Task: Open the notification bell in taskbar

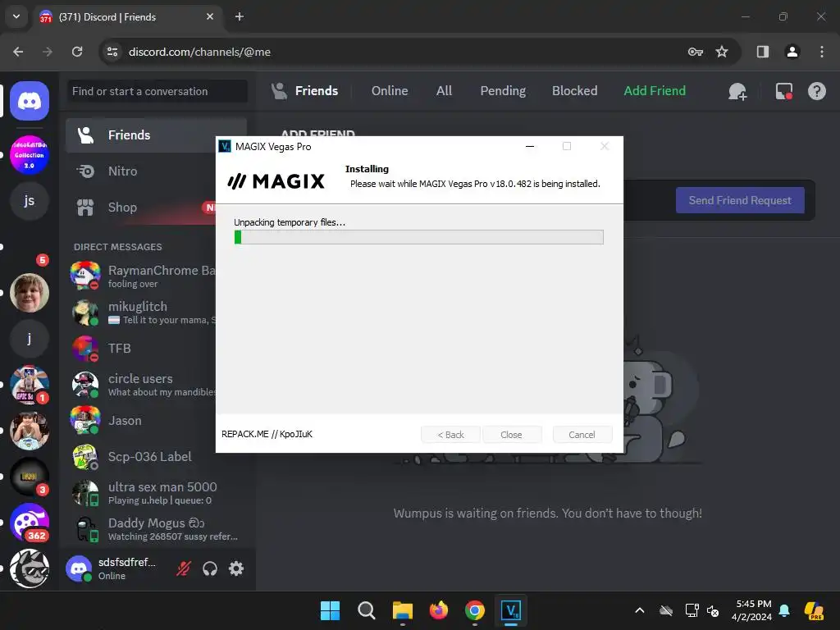Action: click(x=784, y=610)
